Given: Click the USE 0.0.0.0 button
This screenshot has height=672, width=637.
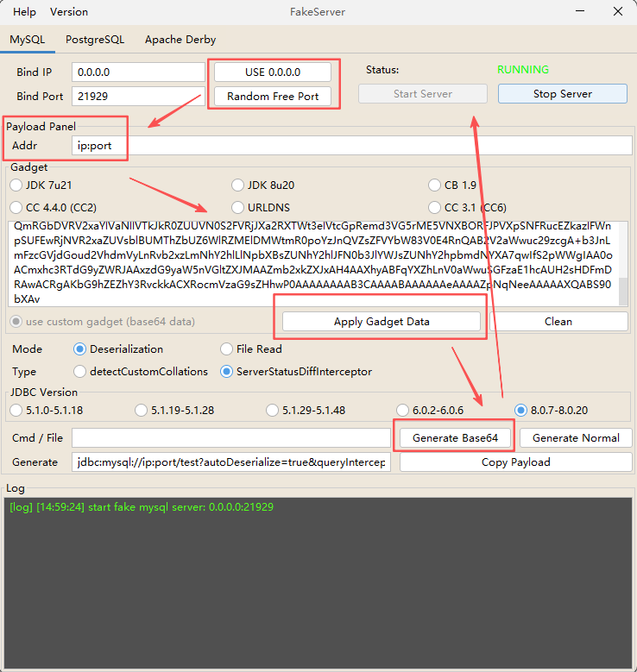Looking at the screenshot, I should click(x=273, y=72).
